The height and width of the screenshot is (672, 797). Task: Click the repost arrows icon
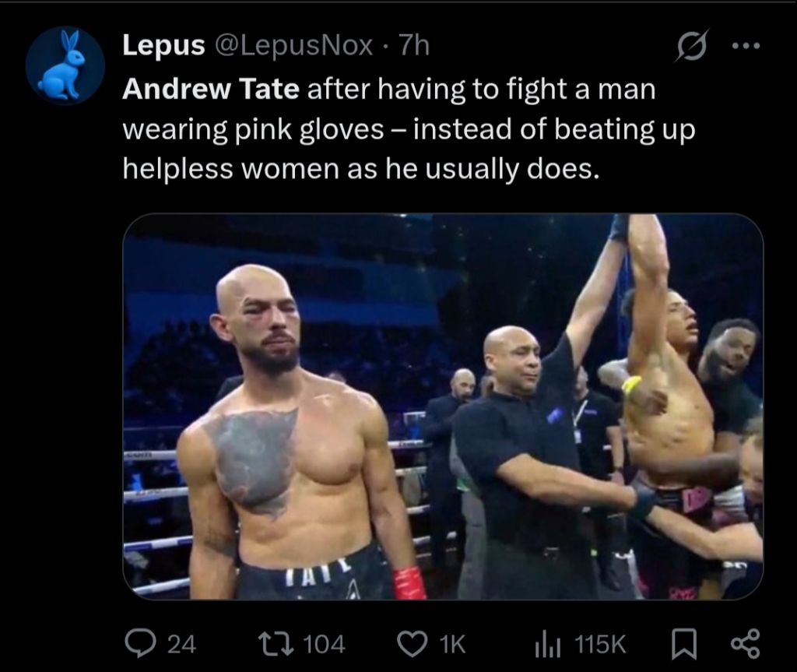point(276,643)
